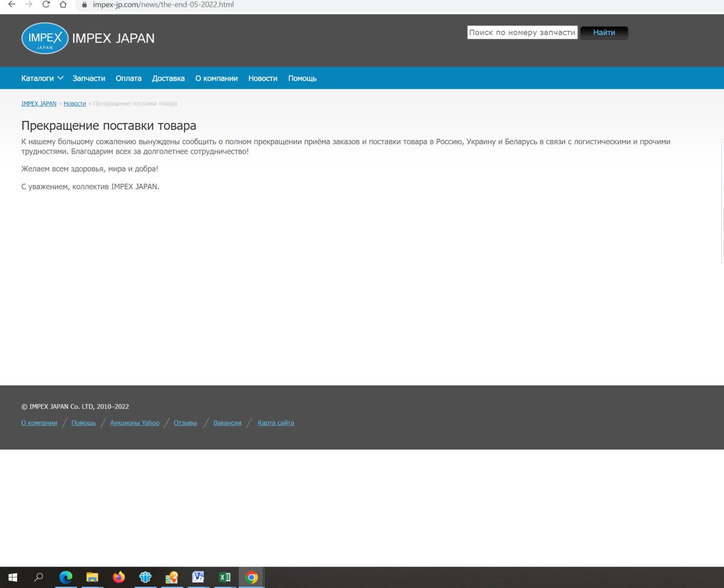Click the IMPEX JAPAN header title text

point(113,38)
